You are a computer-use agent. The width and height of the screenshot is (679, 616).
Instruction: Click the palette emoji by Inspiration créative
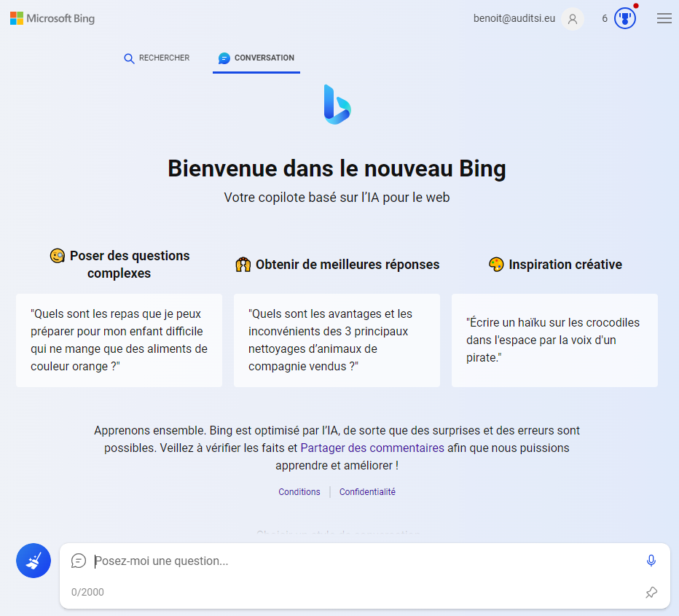pyautogui.click(x=496, y=264)
